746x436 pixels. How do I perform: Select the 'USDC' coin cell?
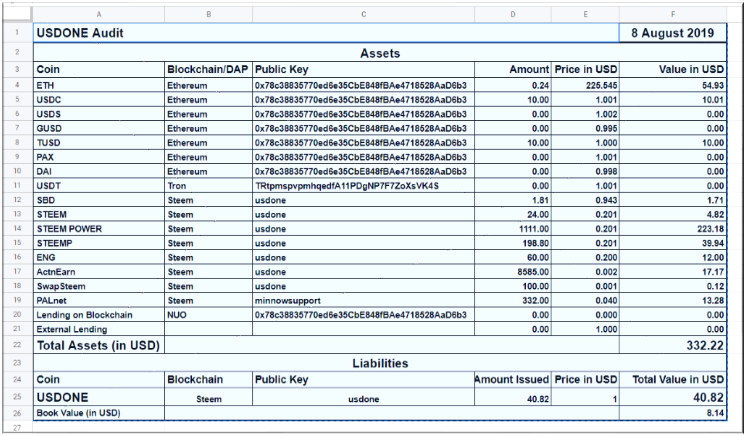(99, 99)
